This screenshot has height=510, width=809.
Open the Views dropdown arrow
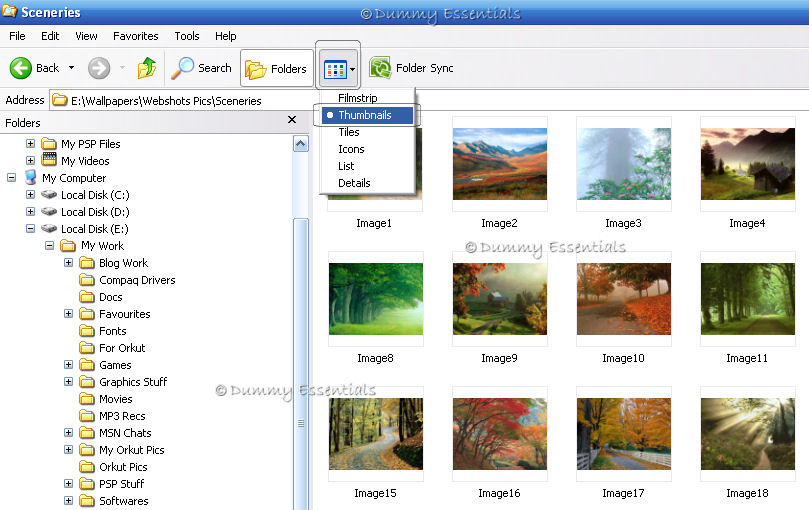352,69
